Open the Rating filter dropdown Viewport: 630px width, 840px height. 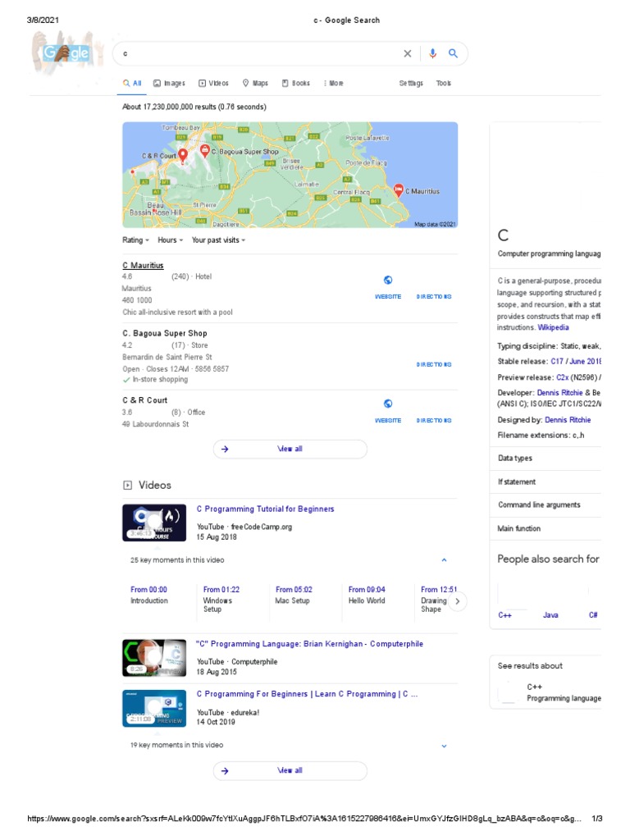[x=136, y=240]
